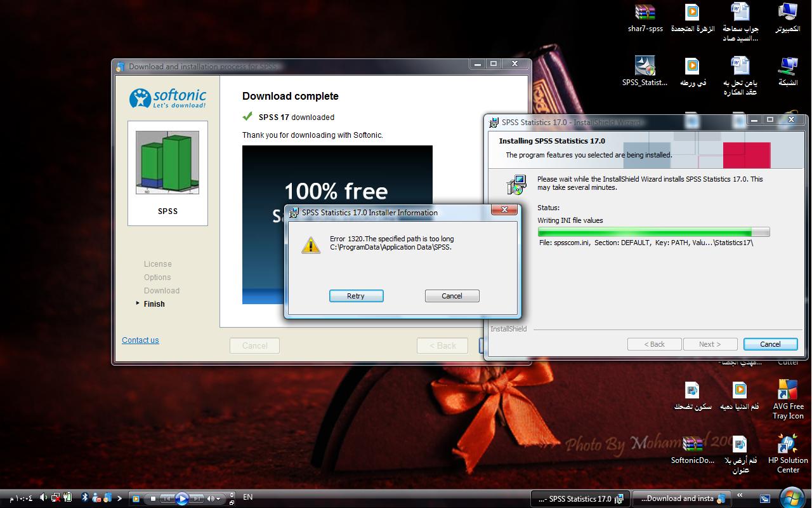Open the جواب سماحة السيد Word document

(740, 22)
